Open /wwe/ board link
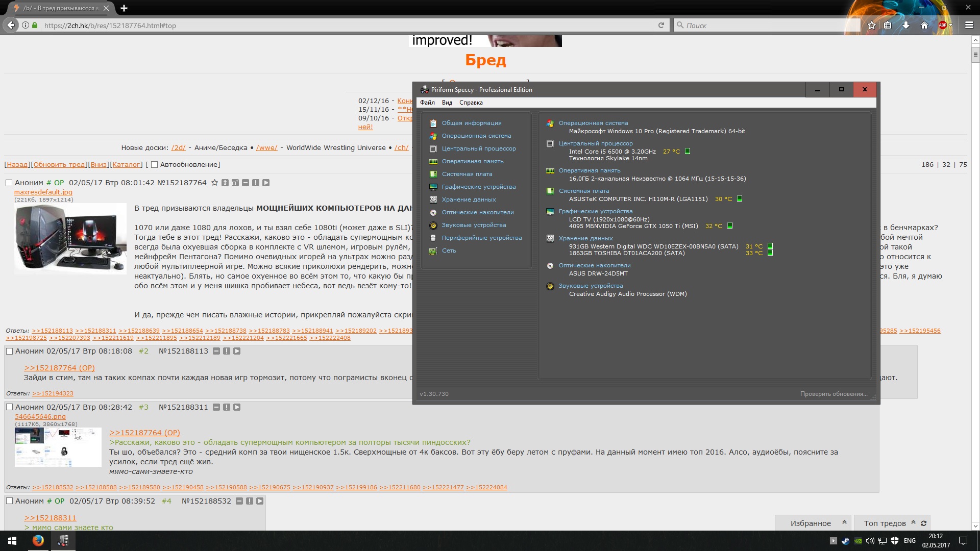Image resolution: width=980 pixels, height=551 pixels. 266,147
